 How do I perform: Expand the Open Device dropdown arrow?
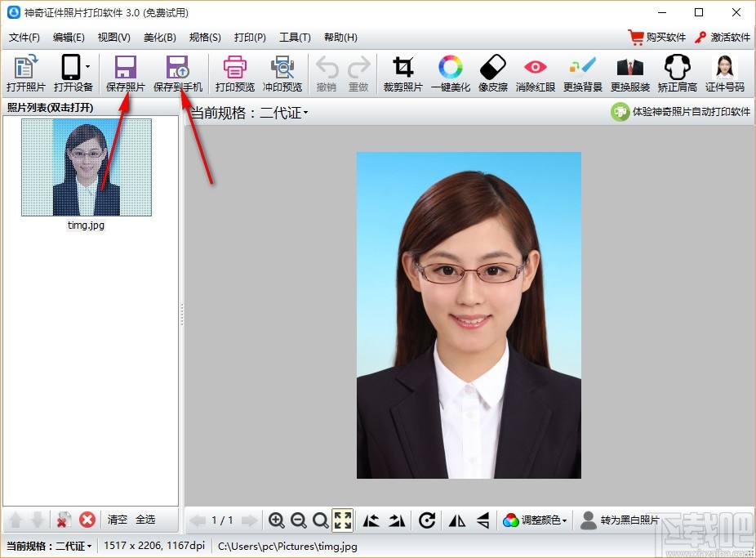87,66
